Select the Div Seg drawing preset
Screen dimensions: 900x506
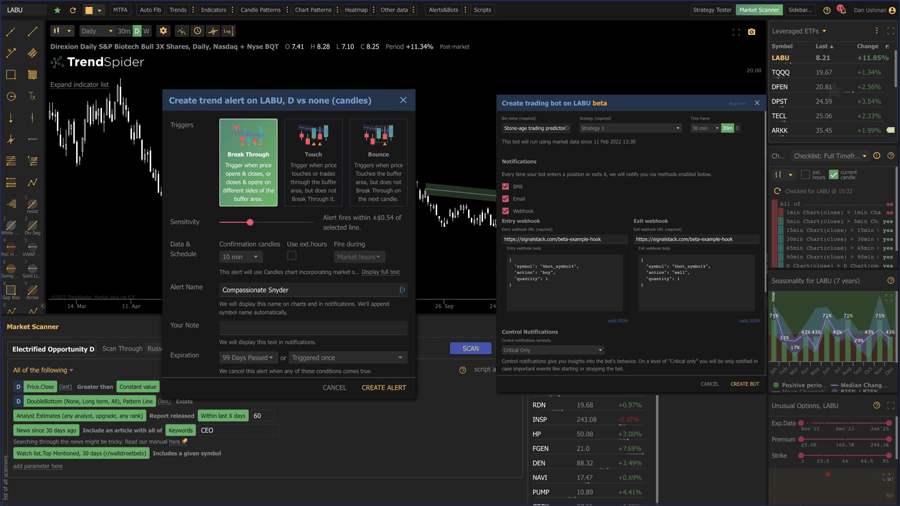point(32,227)
